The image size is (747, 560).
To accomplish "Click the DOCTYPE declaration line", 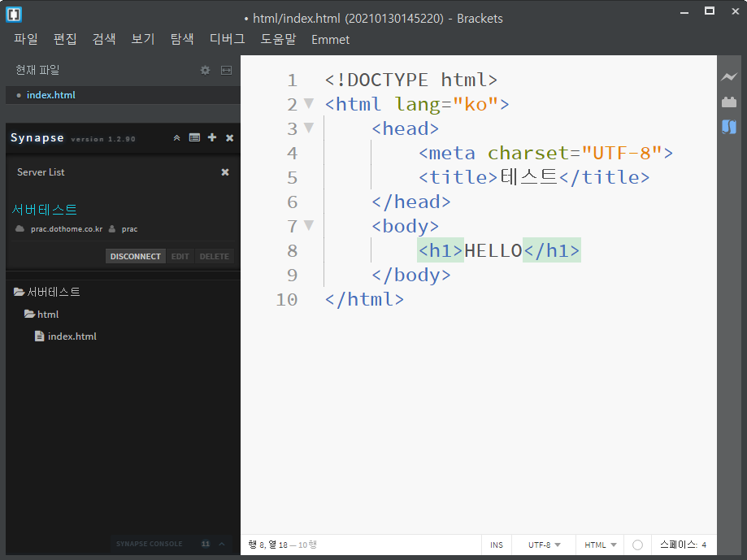I will pyautogui.click(x=410, y=80).
